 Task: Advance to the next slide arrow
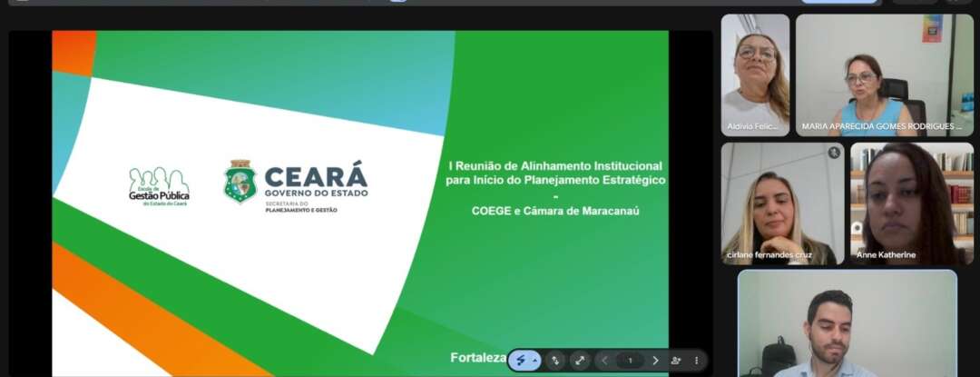click(655, 360)
